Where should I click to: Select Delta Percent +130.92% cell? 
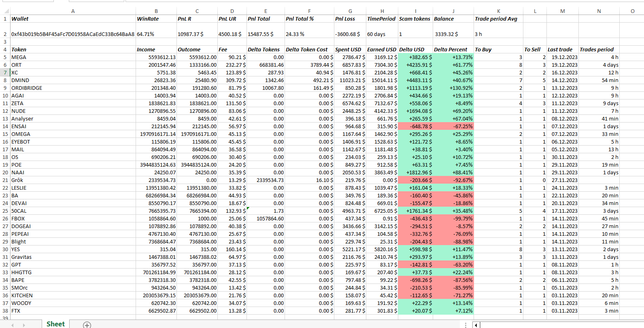453,88
